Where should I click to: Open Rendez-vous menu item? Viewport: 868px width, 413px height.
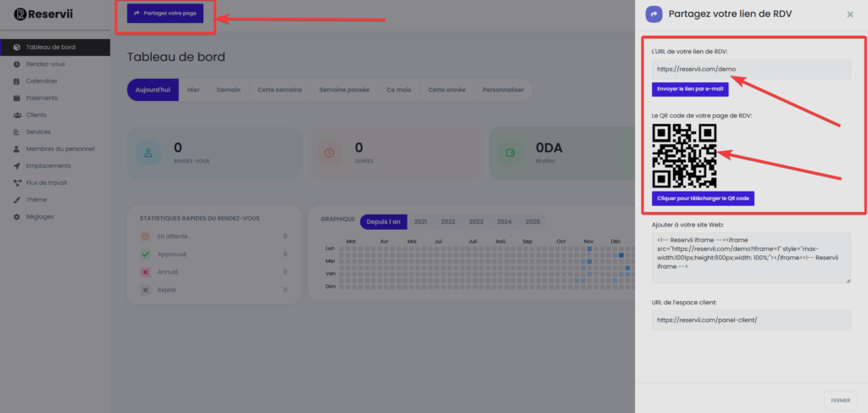coord(55,64)
